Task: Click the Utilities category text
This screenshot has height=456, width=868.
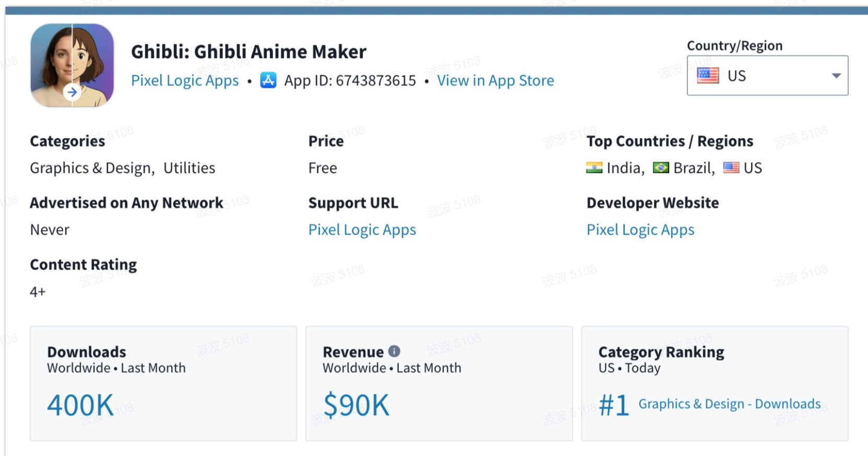Action: click(x=189, y=168)
